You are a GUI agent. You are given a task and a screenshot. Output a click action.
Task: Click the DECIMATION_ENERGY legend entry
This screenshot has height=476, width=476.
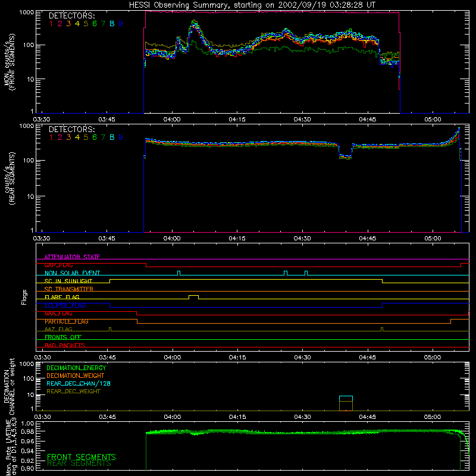(76, 368)
